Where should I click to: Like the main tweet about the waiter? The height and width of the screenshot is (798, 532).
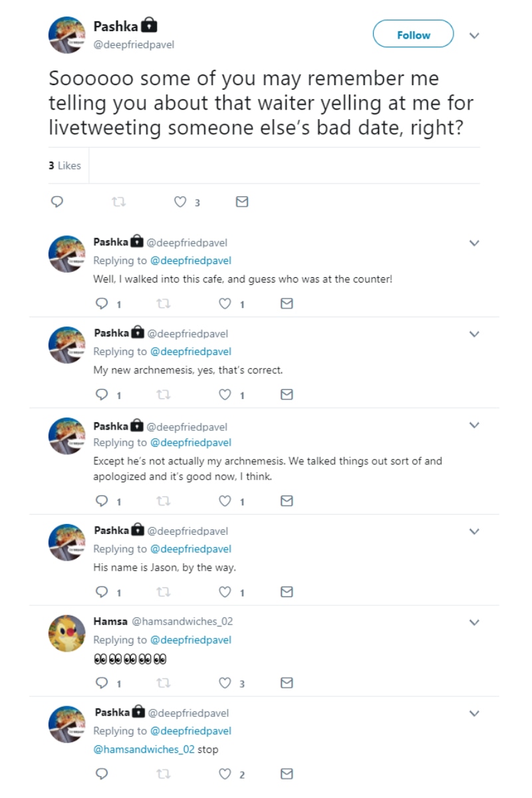click(180, 202)
